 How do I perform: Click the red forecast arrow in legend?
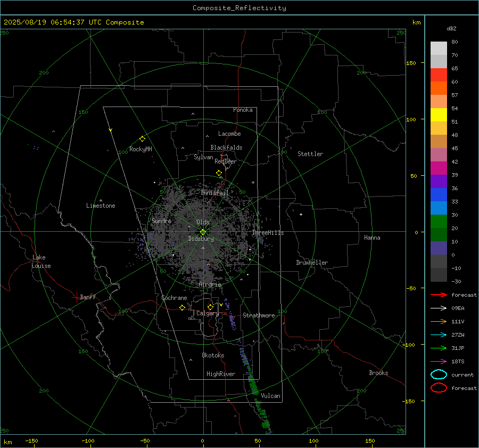tap(439, 295)
